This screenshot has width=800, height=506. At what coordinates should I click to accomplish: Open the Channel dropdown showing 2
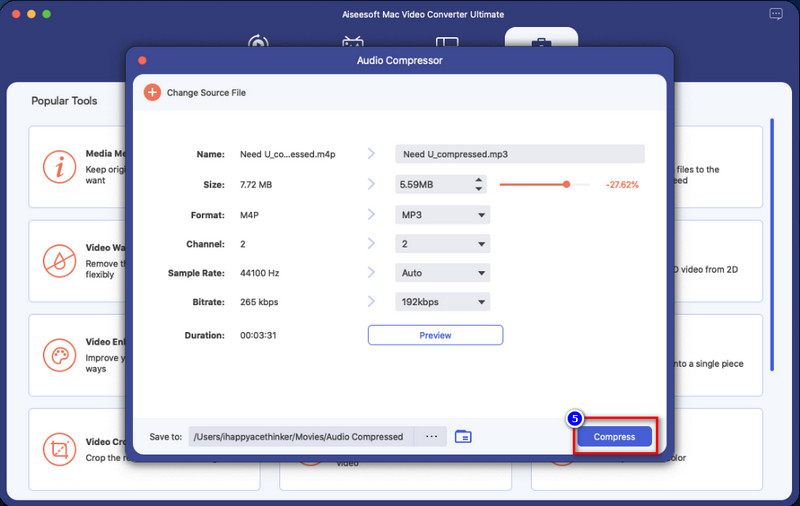(442, 244)
